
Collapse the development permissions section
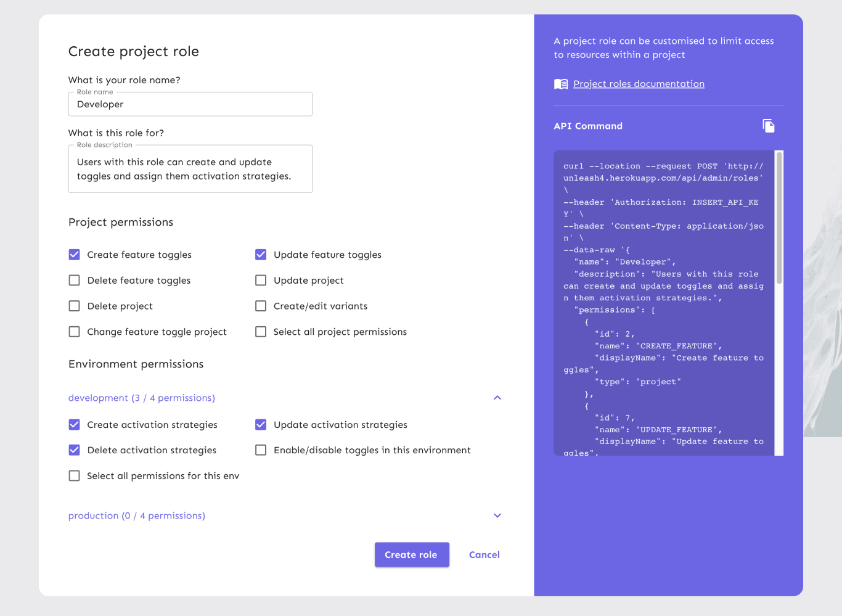(x=497, y=398)
